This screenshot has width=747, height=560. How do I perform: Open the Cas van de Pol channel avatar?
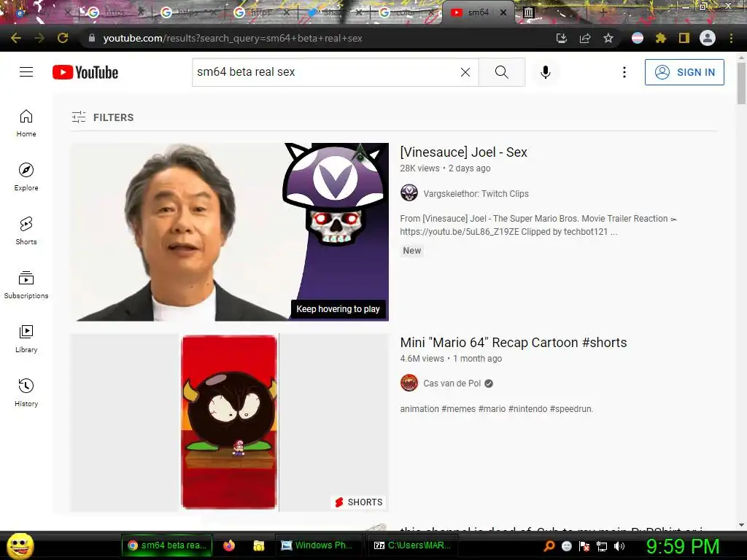[409, 383]
